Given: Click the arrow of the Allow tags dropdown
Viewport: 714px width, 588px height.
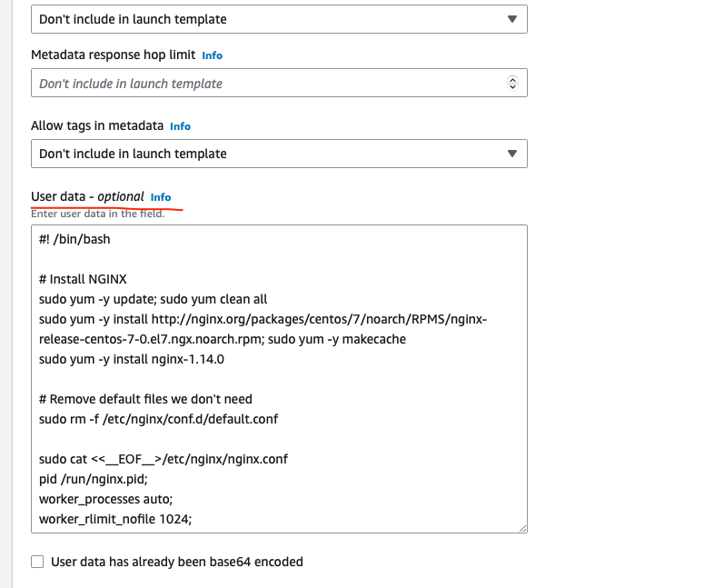Looking at the screenshot, I should (512, 154).
